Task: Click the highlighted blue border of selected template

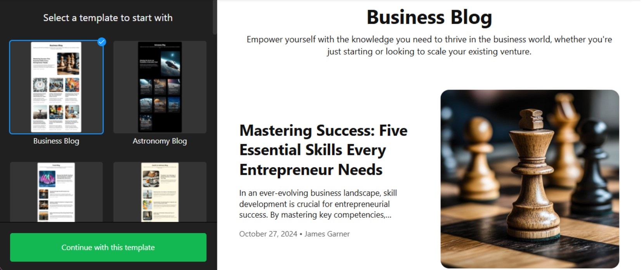Action: pos(10,87)
